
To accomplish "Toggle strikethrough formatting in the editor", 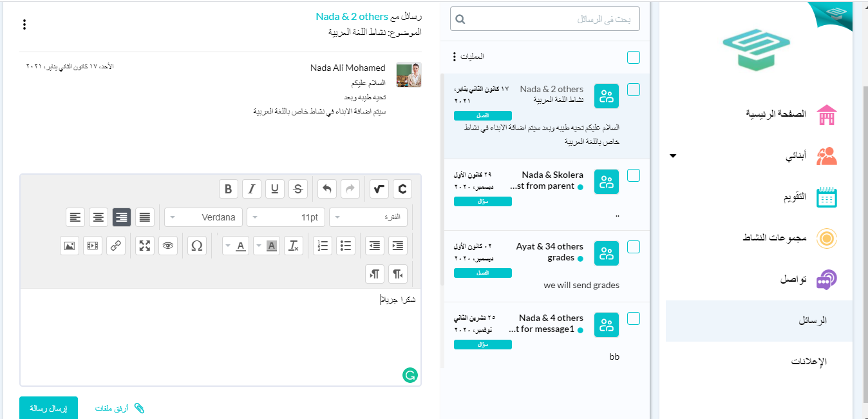I will click(297, 189).
